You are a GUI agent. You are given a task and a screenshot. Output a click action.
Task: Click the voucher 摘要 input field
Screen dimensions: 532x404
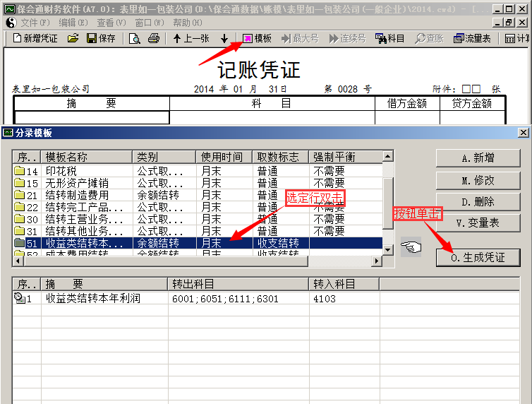pos(92,117)
